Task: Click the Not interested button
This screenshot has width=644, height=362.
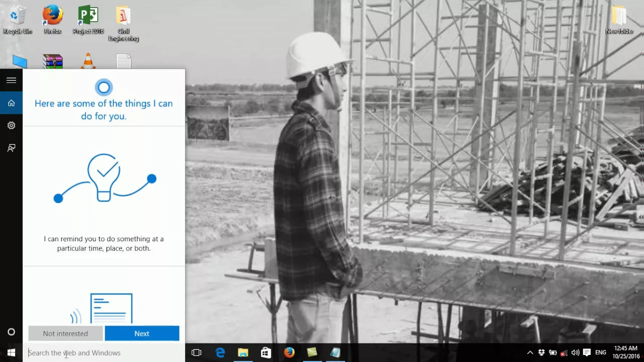Action: (x=65, y=333)
